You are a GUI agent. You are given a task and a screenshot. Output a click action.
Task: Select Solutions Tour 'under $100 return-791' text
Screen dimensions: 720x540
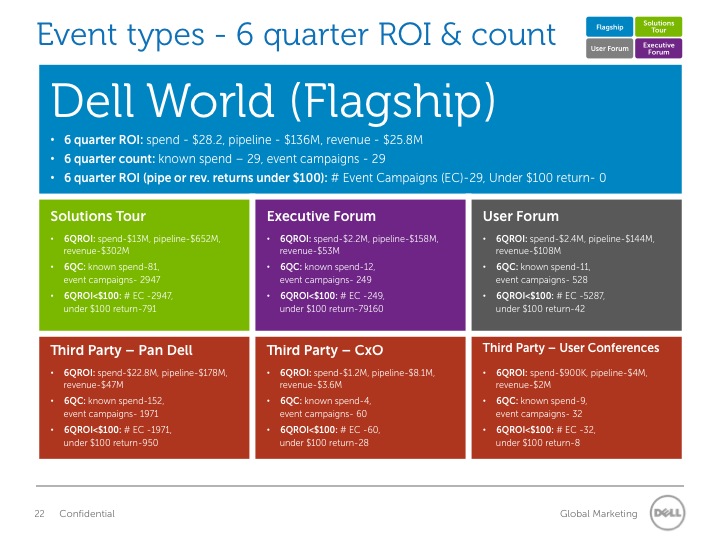[x=110, y=309]
